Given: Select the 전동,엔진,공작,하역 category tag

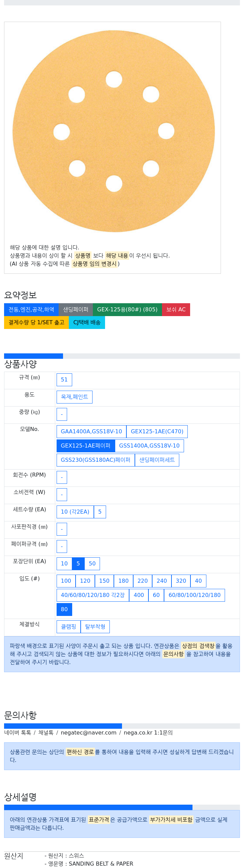Looking at the screenshot, I should coord(31,310).
